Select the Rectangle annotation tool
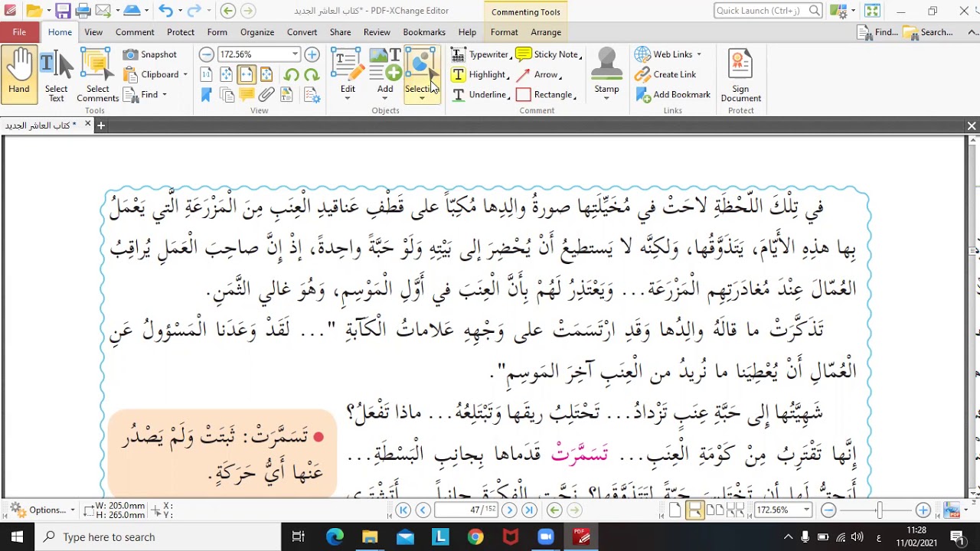 (x=546, y=94)
